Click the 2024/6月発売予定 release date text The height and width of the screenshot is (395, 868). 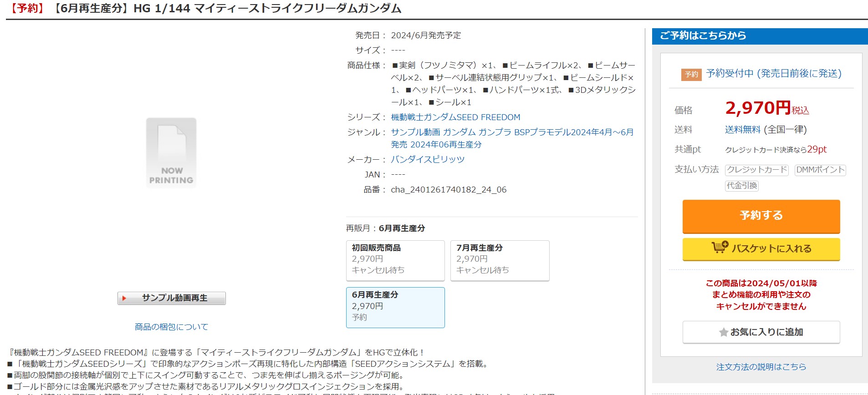click(x=426, y=35)
